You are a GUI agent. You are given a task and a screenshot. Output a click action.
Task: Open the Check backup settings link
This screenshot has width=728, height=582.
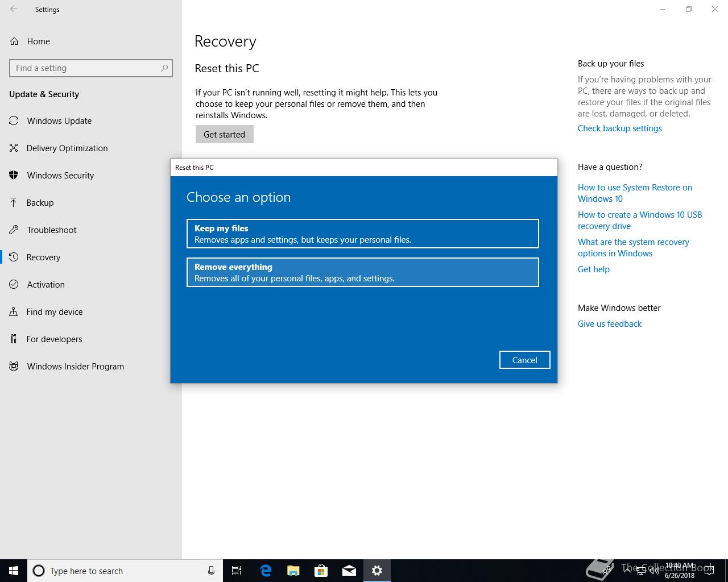tap(620, 128)
